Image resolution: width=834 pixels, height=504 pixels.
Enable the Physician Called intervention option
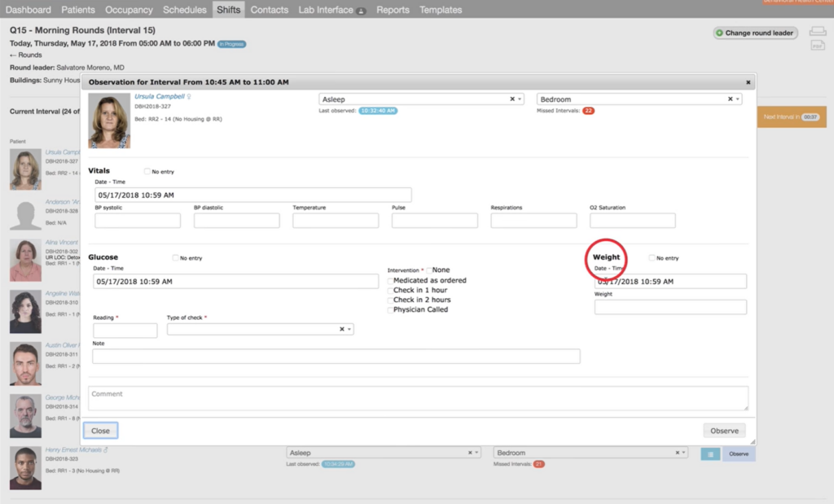(x=390, y=309)
